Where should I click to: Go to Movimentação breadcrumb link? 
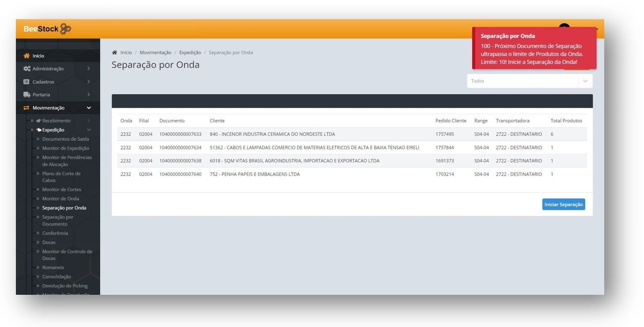coord(155,53)
